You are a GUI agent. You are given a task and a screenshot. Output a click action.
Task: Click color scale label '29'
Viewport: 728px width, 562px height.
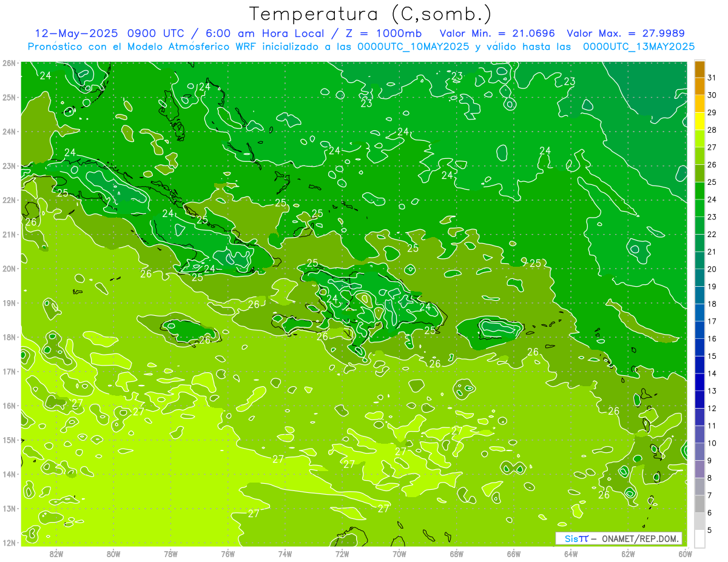(712, 112)
